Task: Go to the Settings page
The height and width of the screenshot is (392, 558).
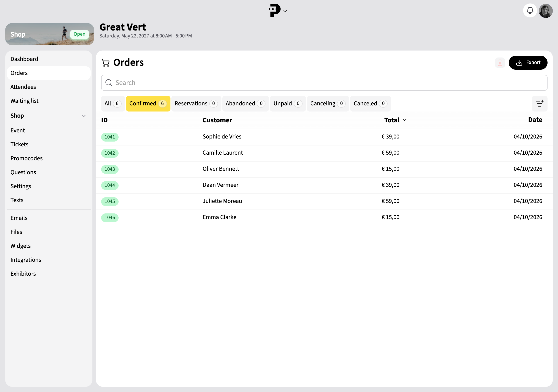Action: (x=49, y=186)
